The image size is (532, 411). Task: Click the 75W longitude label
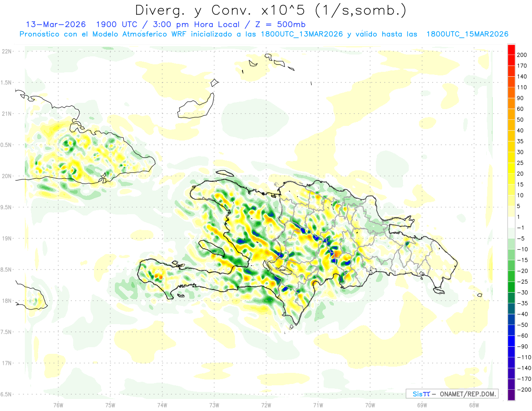(x=110, y=405)
